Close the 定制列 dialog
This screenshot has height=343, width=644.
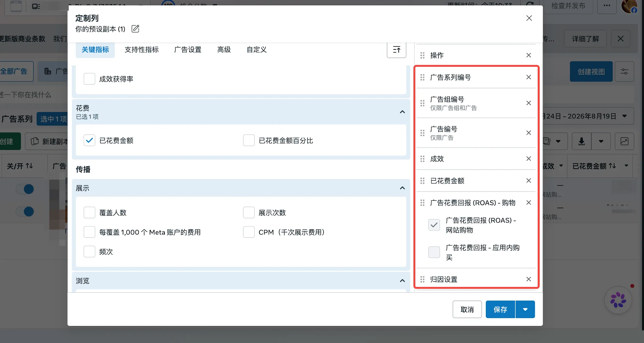point(529,18)
